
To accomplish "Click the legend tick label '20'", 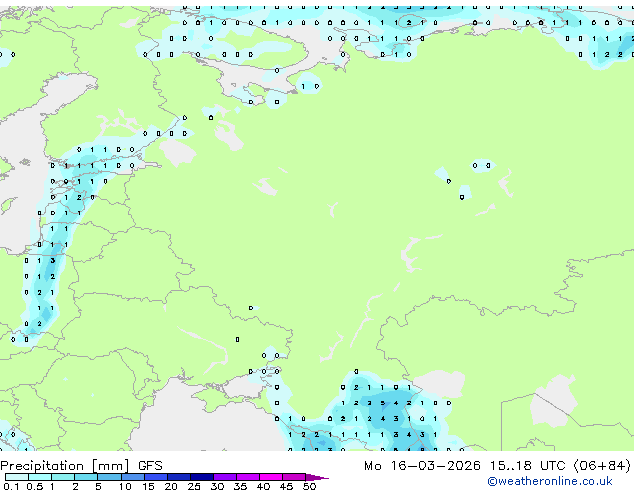I will click(x=171, y=486).
